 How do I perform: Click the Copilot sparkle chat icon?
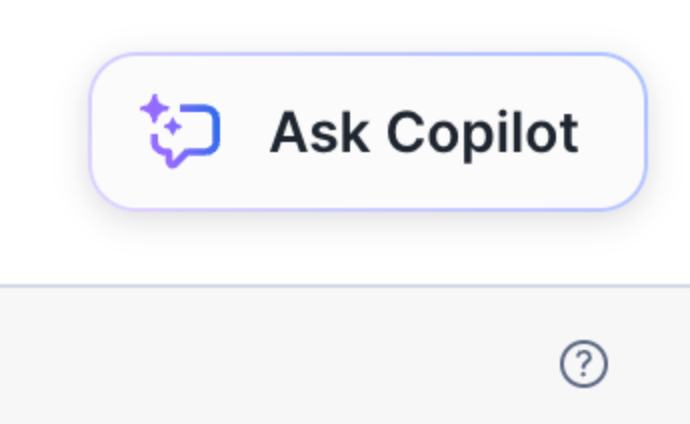click(x=180, y=132)
